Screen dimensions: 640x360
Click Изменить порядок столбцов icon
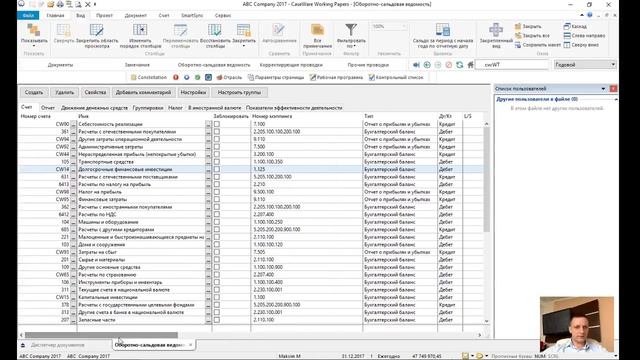tap(140, 30)
